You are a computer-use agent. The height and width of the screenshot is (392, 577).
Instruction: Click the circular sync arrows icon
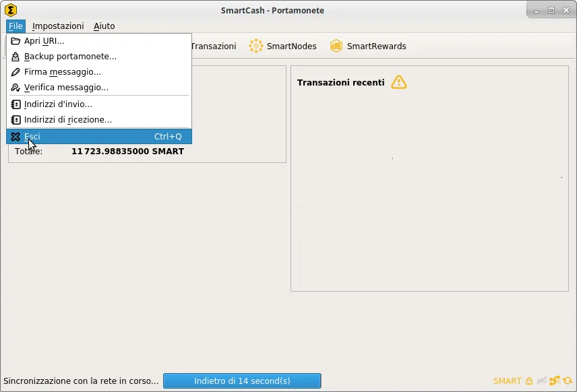[568, 381]
